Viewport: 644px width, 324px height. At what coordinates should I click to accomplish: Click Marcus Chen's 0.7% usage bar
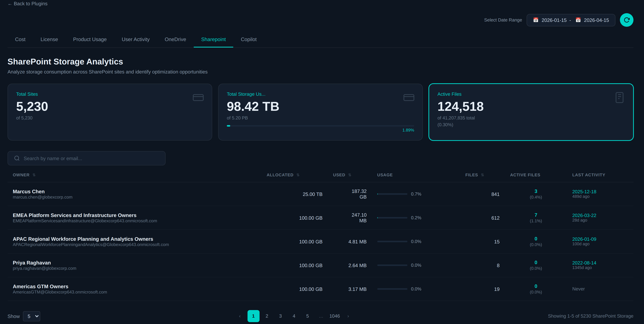pos(392,194)
